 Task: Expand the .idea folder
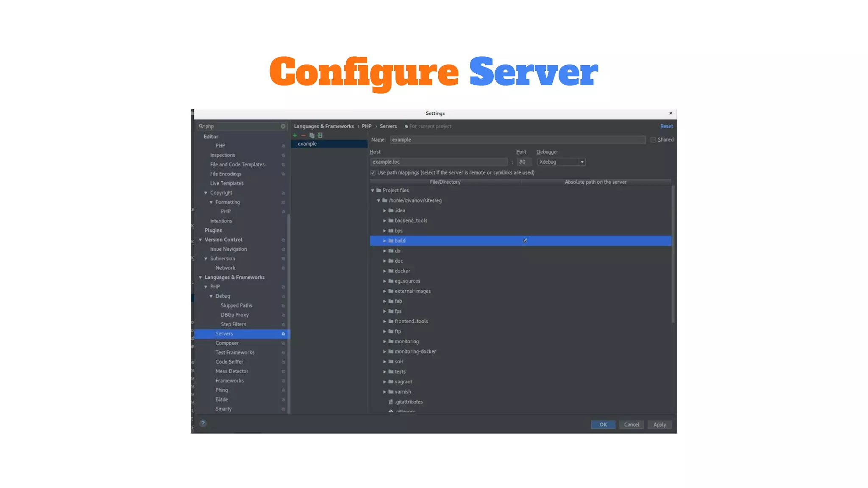pyautogui.click(x=384, y=211)
